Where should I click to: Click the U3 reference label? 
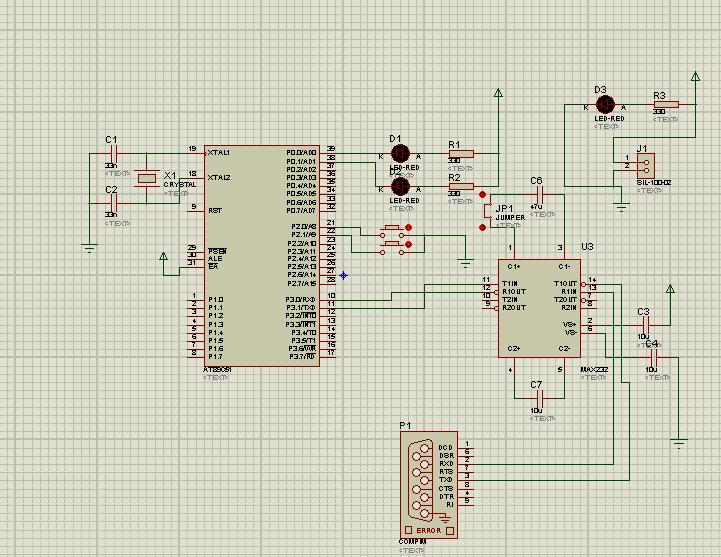pos(587,247)
